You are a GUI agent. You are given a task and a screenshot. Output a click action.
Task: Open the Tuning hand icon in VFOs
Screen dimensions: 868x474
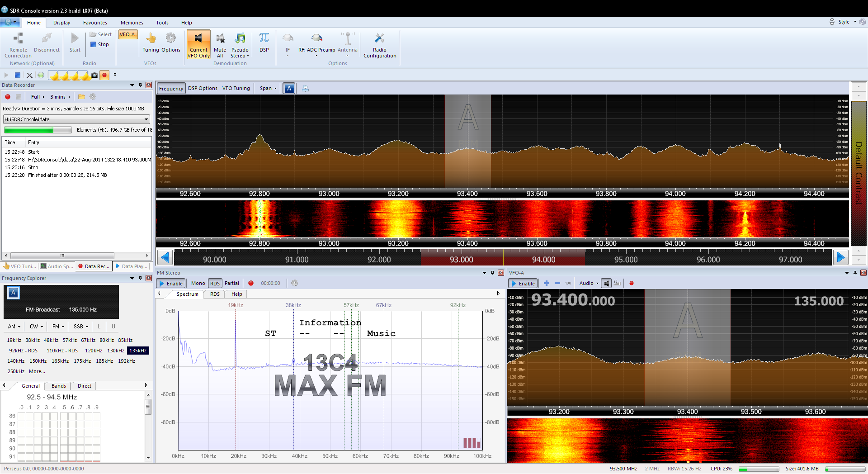coord(151,43)
